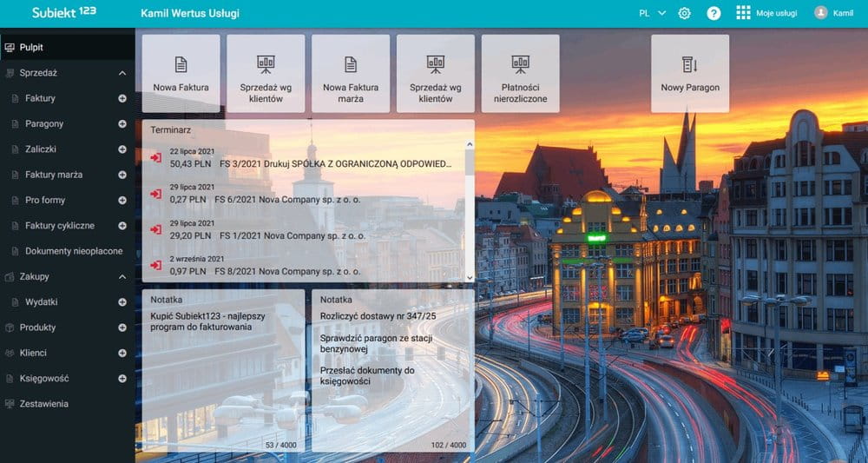
Task: Open the Nowy Paragon tile
Action: (x=690, y=74)
